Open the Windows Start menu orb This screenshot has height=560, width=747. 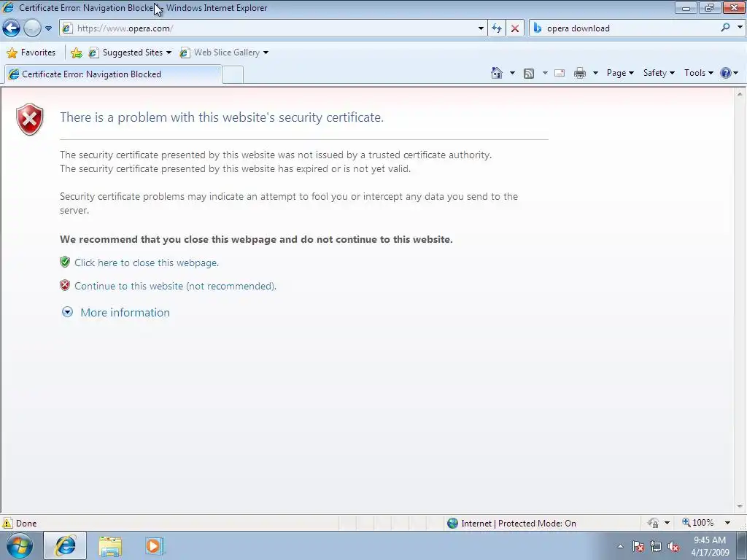pos(20,545)
